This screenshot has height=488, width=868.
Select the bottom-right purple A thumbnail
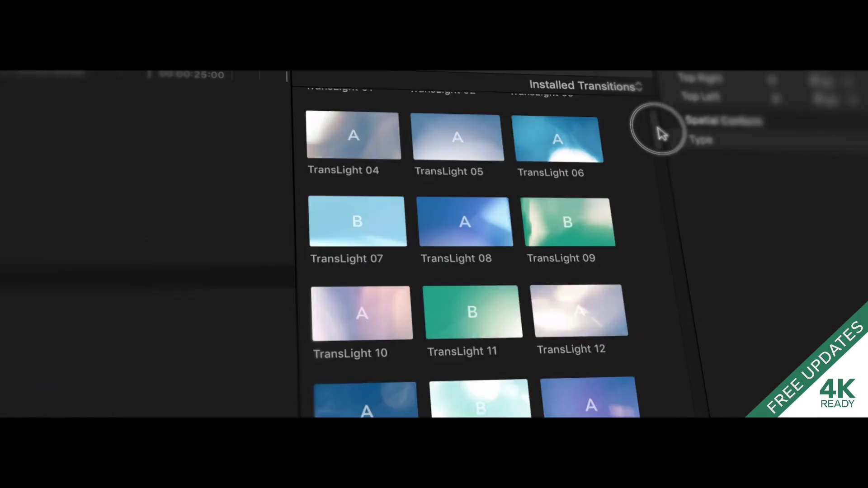pyautogui.click(x=590, y=397)
